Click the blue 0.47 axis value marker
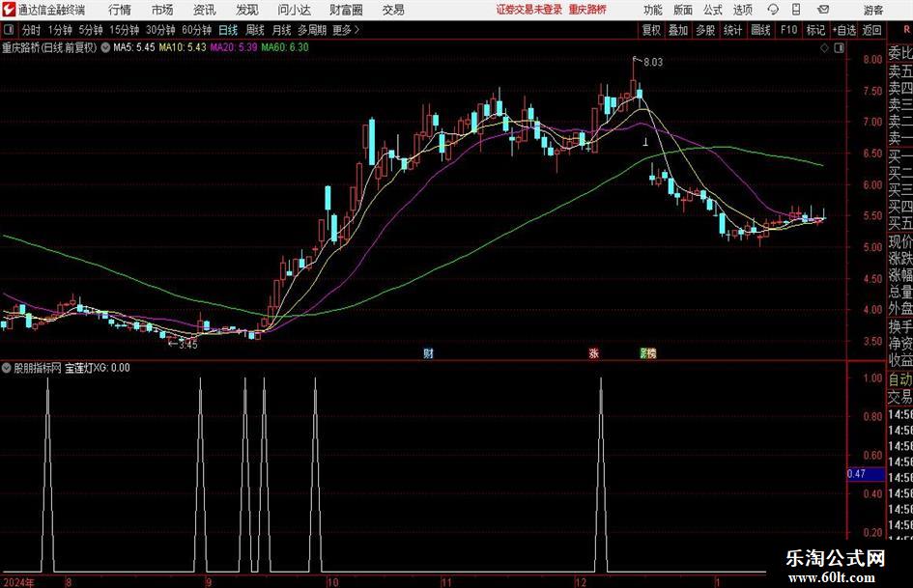 866,474
